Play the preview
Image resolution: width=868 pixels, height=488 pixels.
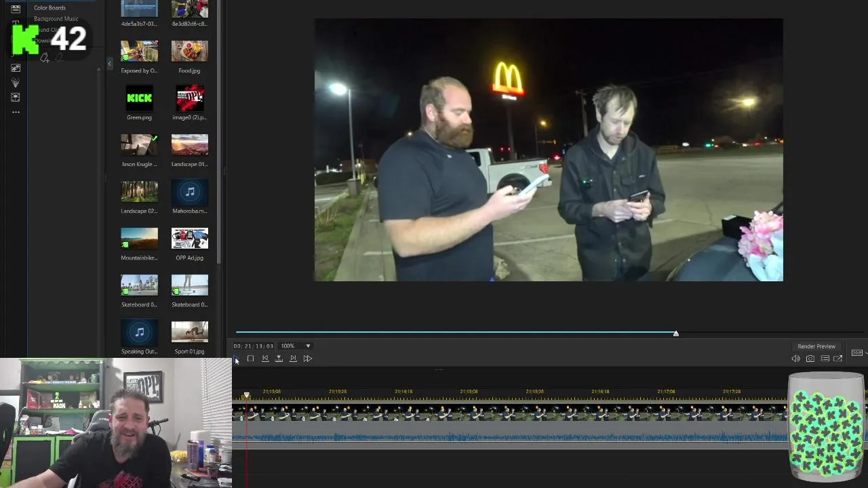[x=236, y=359]
